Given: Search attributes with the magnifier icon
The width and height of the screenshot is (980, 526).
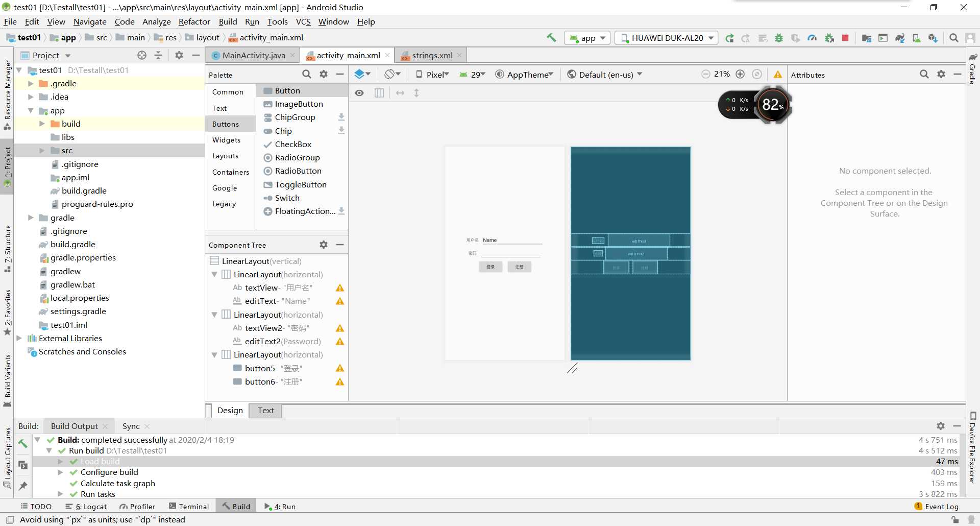Looking at the screenshot, I should [x=924, y=75].
